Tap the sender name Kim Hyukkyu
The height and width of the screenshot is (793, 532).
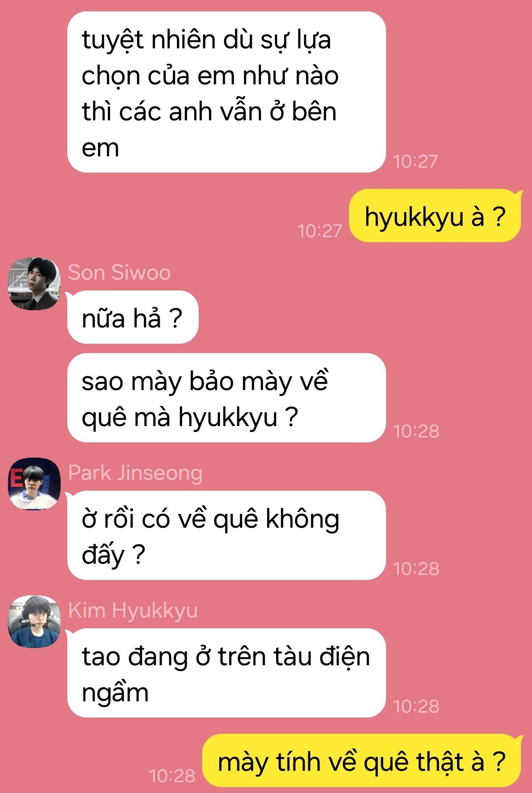pos(133,611)
